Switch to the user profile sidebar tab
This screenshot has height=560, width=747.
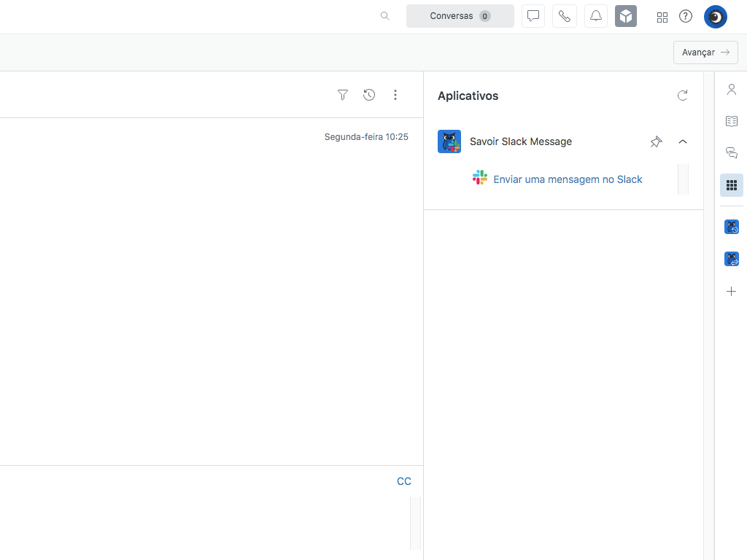click(732, 90)
